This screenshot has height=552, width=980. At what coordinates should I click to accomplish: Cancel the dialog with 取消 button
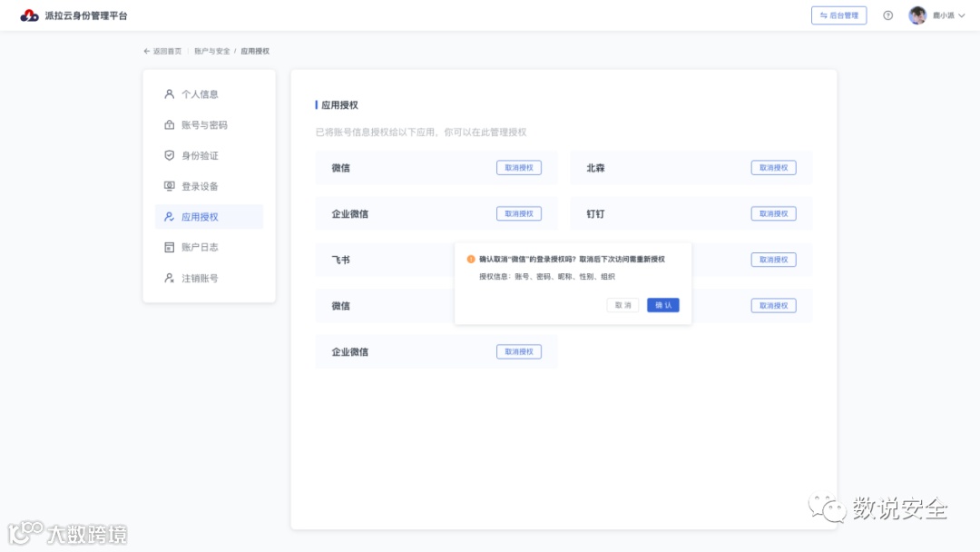622,305
